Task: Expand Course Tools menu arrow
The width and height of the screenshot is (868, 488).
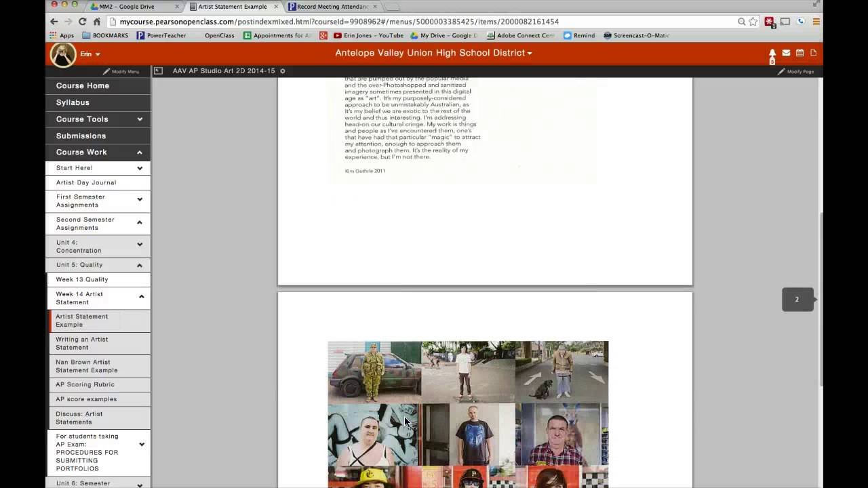Action: pos(140,119)
